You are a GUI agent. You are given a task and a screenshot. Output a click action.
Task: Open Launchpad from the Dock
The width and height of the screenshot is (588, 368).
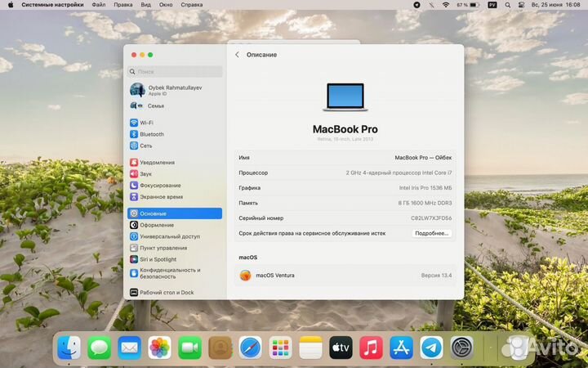pyautogui.click(x=280, y=348)
